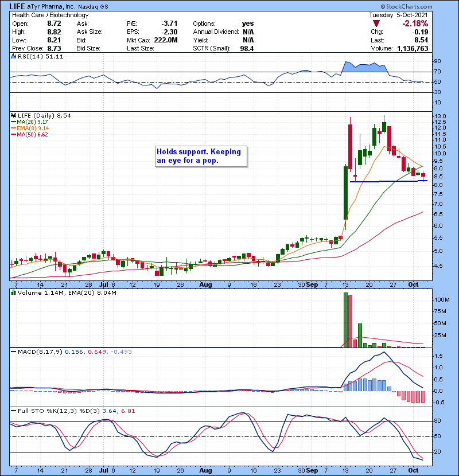The width and height of the screenshot is (459, 476).
Task: Click the Annual Dividend N/A value
Action: click(248, 32)
